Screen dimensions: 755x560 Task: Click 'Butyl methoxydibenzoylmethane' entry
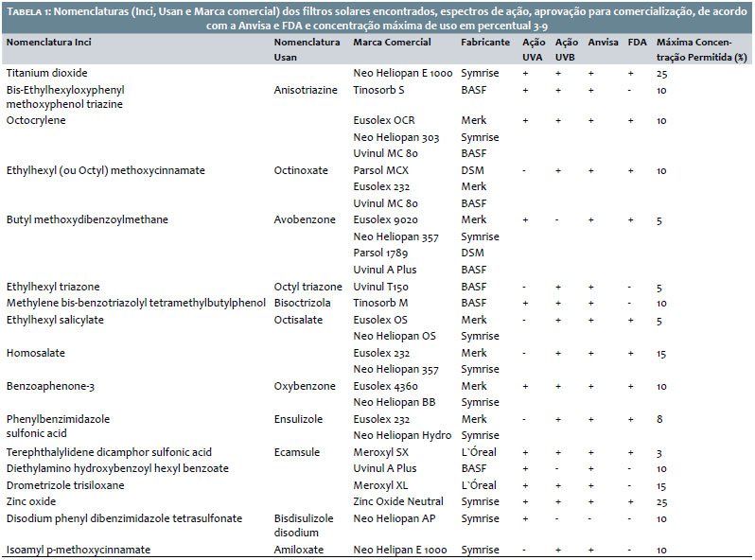coord(87,220)
